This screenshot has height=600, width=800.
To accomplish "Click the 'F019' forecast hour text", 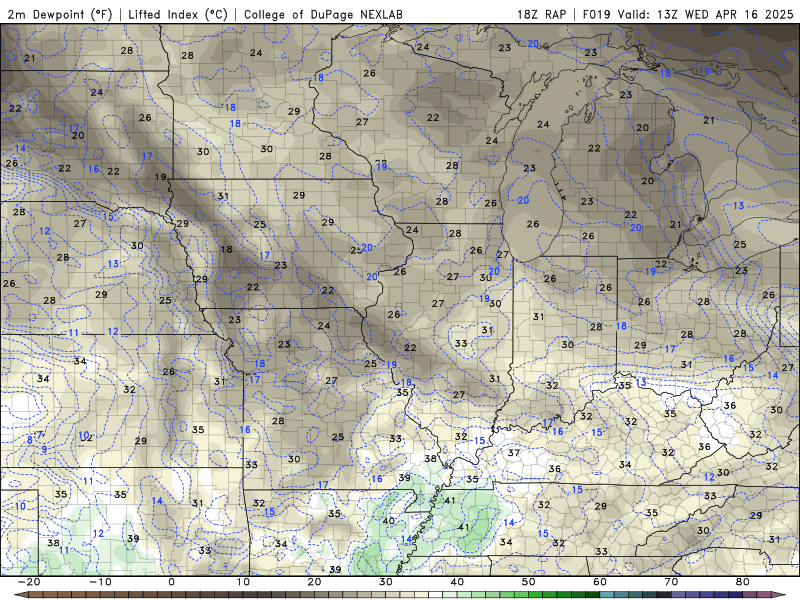I will 596,14.
